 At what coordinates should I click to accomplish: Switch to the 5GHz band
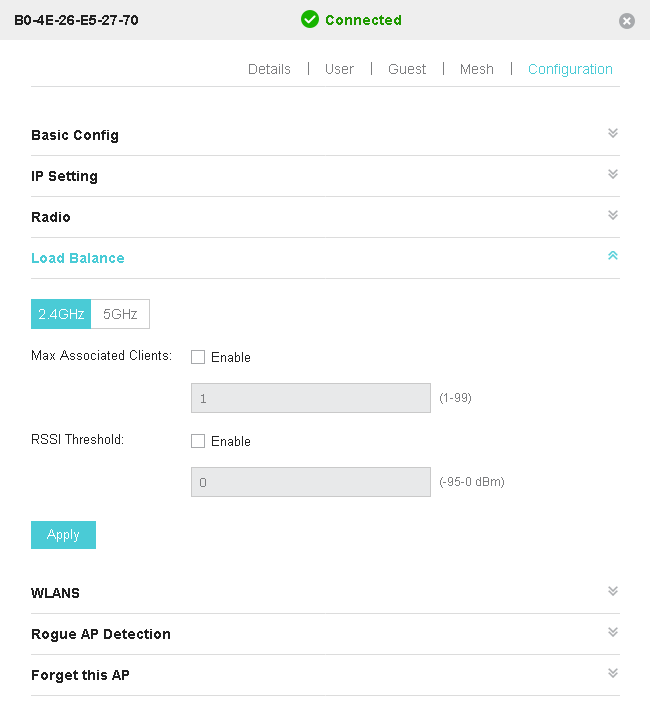[x=120, y=314]
